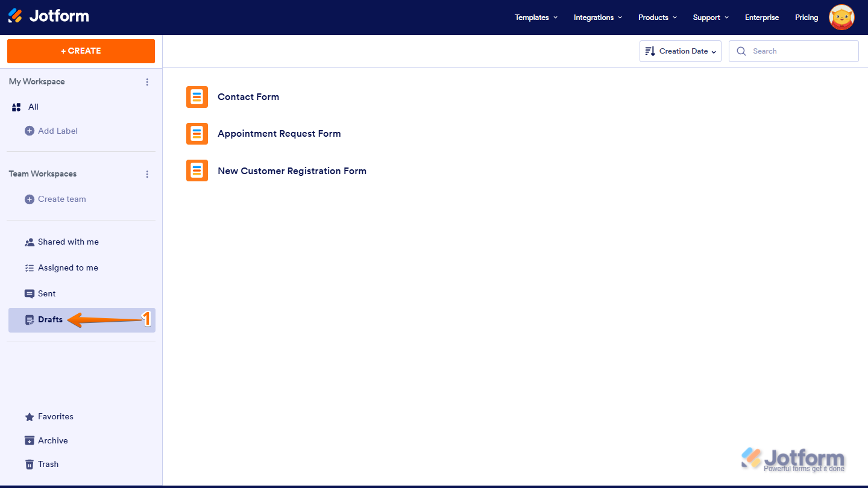Open the Trash folder
The height and width of the screenshot is (488, 868).
(48, 464)
